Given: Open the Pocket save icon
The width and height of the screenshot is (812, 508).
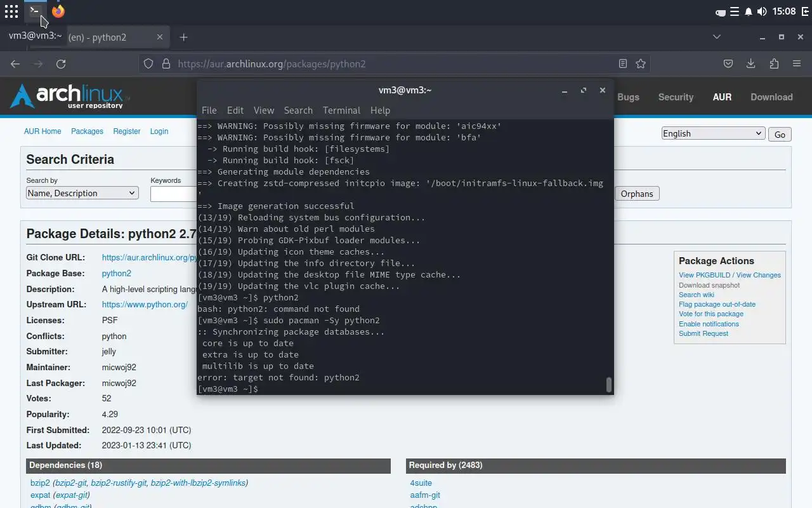Looking at the screenshot, I should click(x=728, y=63).
